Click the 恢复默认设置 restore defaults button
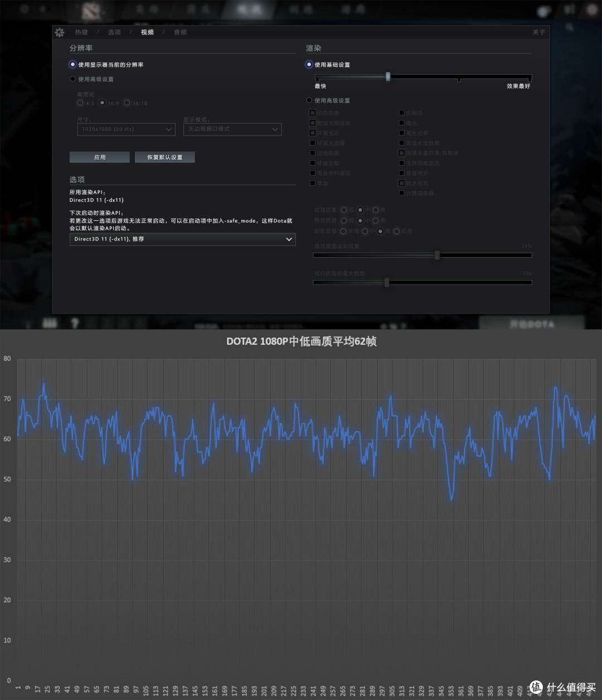The width and height of the screenshot is (602, 700). pos(164,157)
